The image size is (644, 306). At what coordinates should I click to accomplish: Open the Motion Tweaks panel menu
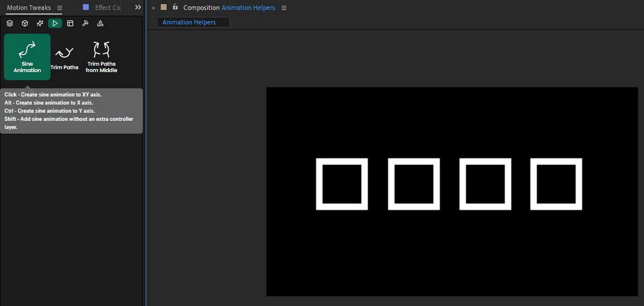click(59, 7)
